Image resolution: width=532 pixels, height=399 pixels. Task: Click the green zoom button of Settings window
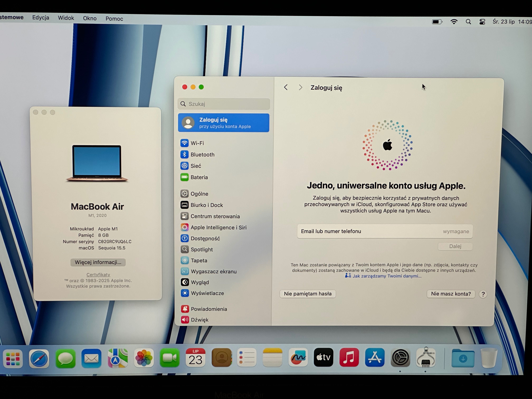[201, 87]
